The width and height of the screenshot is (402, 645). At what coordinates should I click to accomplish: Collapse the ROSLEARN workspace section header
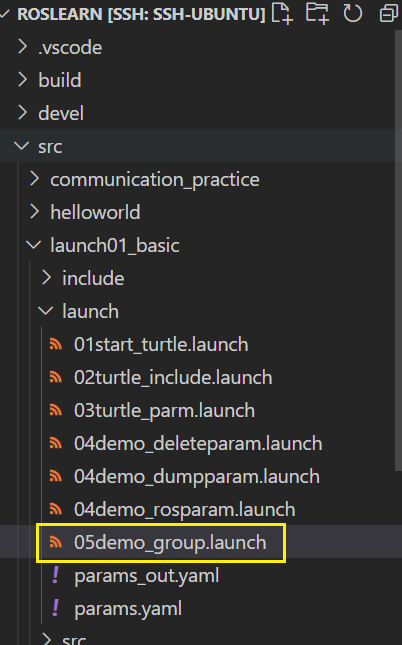click(5, 14)
